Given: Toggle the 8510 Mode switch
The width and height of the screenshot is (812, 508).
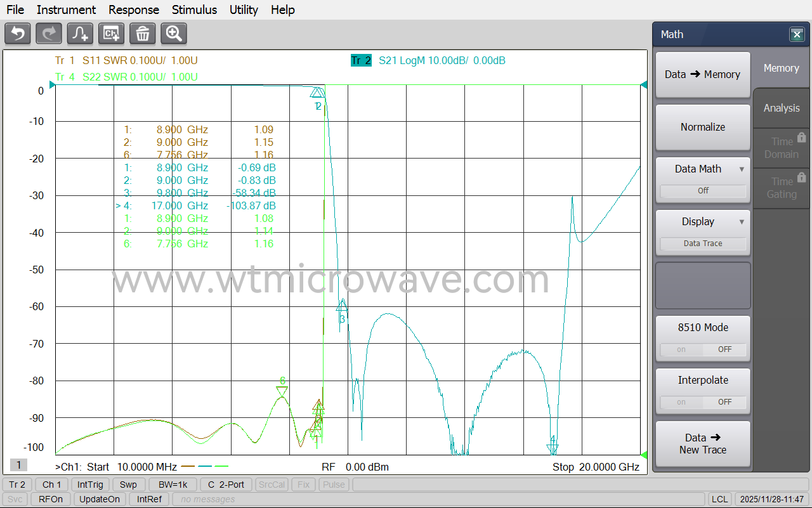Looking at the screenshot, I should pos(703,349).
